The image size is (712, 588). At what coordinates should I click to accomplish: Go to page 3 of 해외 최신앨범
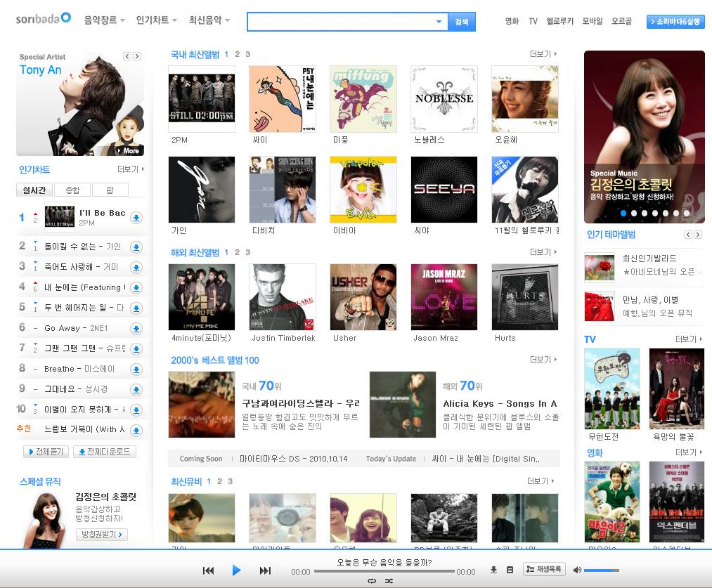pyautogui.click(x=248, y=252)
